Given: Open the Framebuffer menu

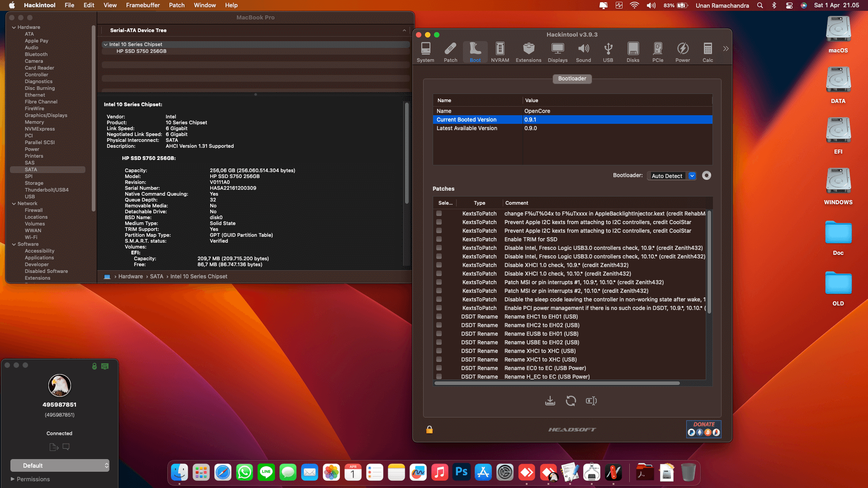Looking at the screenshot, I should 143,5.
